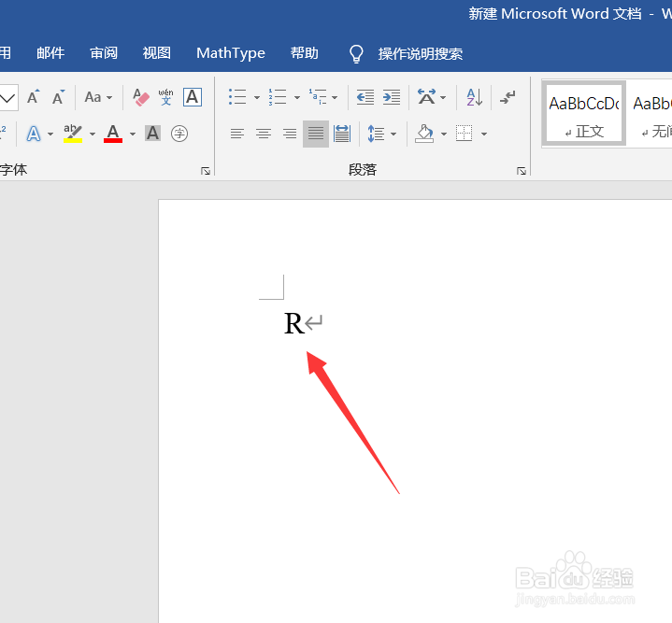672x623 pixels.
Task: Apply bullet list
Action: pos(237,97)
